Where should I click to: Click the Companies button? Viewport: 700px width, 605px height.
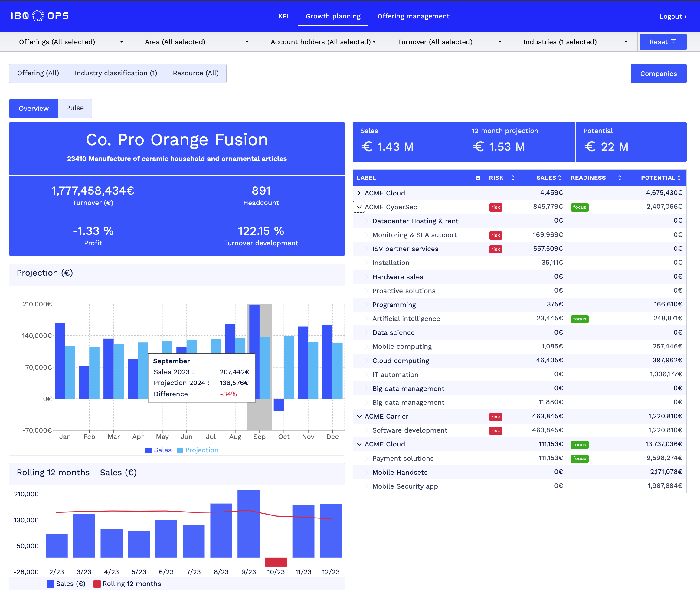658,73
